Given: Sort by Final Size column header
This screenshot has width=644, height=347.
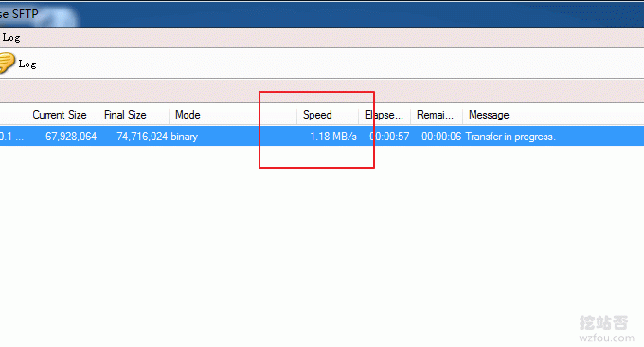Looking at the screenshot, I should coord(125,115).
